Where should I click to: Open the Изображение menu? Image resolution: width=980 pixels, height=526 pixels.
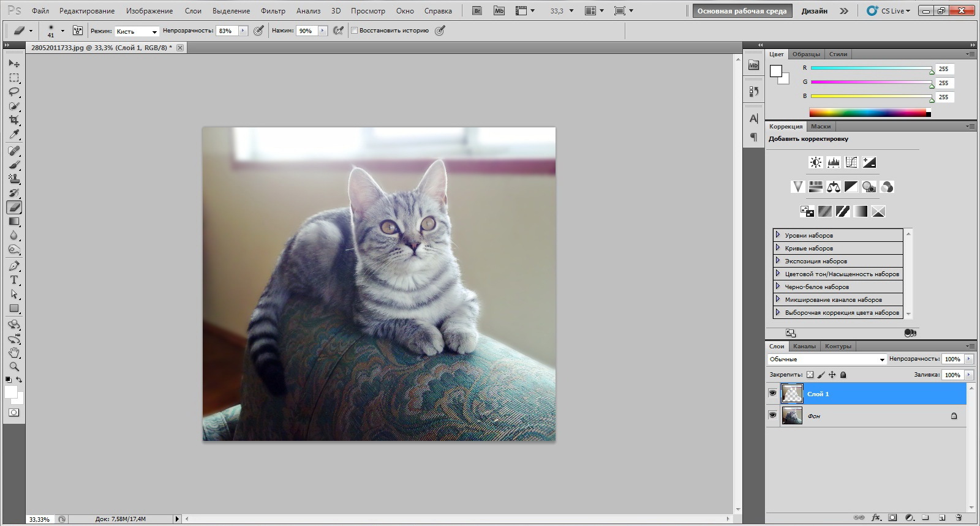pyautogui.click(x=149, y=11)
